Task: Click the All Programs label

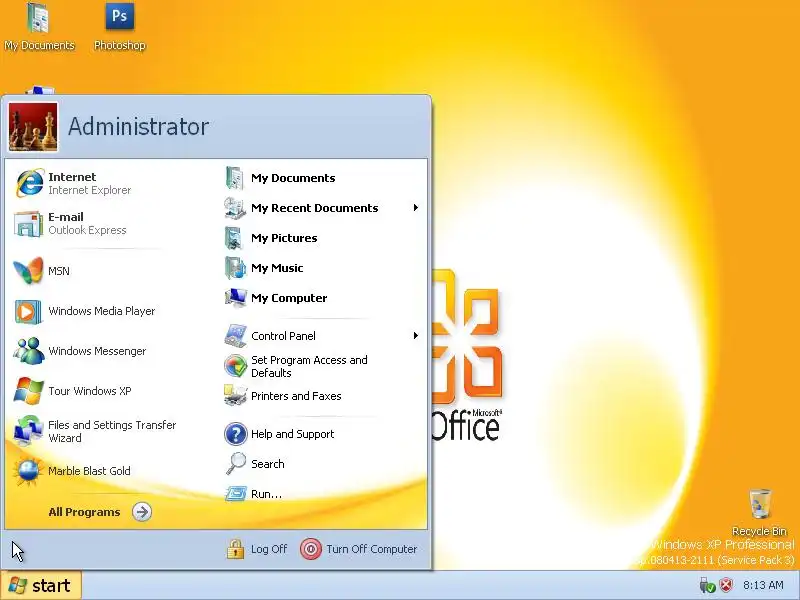Action: pos(84,512)
